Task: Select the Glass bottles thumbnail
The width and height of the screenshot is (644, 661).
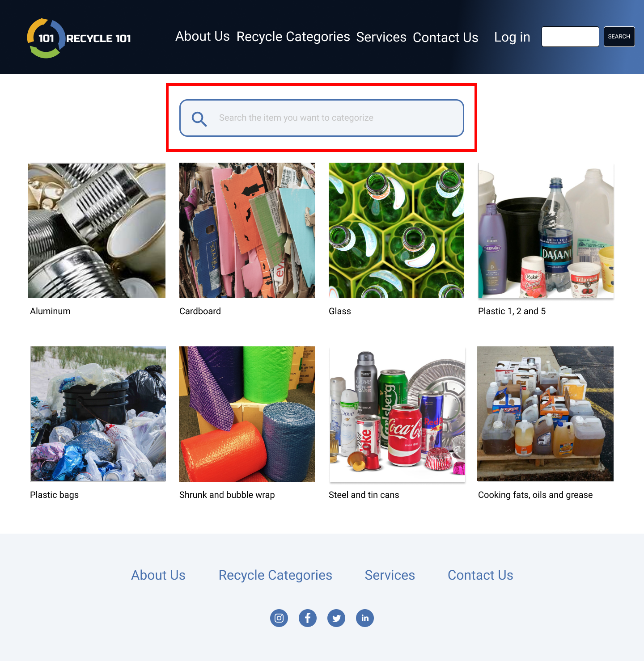Action: [396, 231]
